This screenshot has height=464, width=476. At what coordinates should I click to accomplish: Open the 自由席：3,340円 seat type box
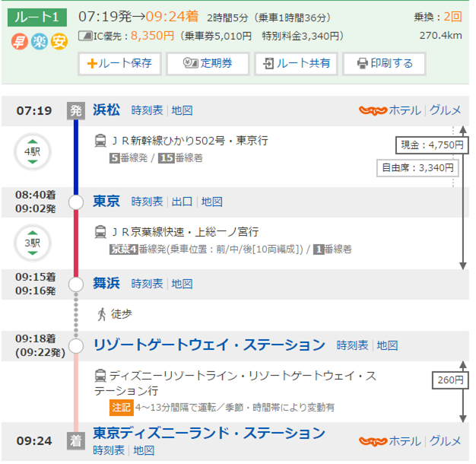417,168
